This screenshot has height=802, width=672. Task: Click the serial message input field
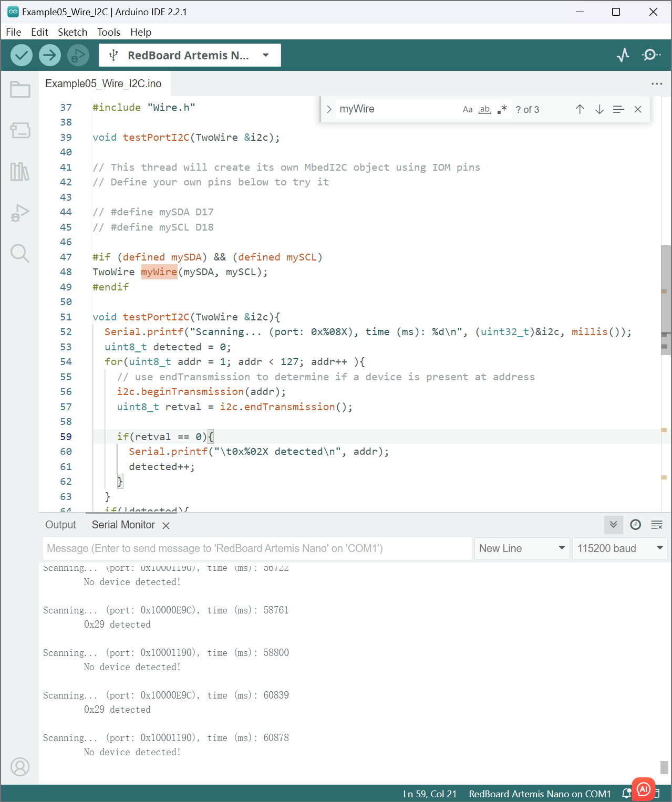[257, 548]
